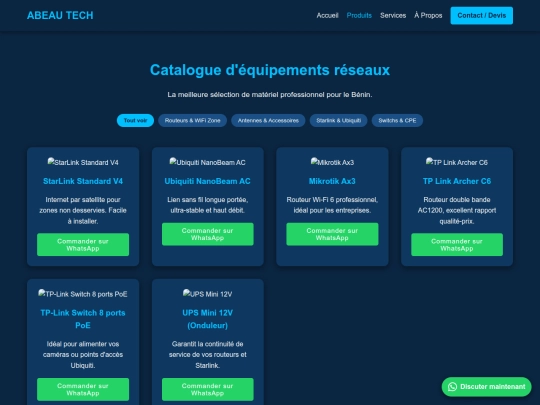Click the Idéal pour alimenter vos caméras description

pyautogui.click(x=83, y=355)
